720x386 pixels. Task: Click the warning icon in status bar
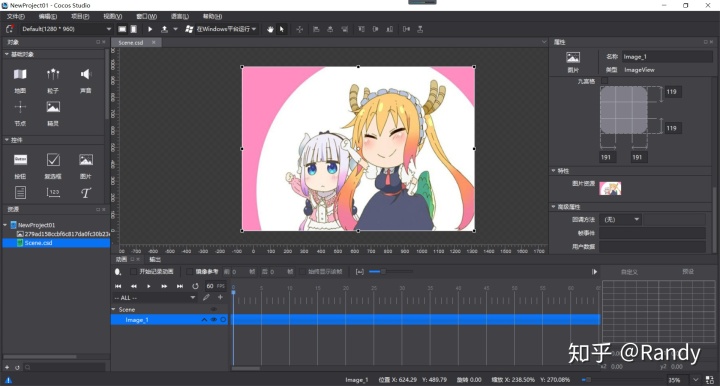coord(8,380)
